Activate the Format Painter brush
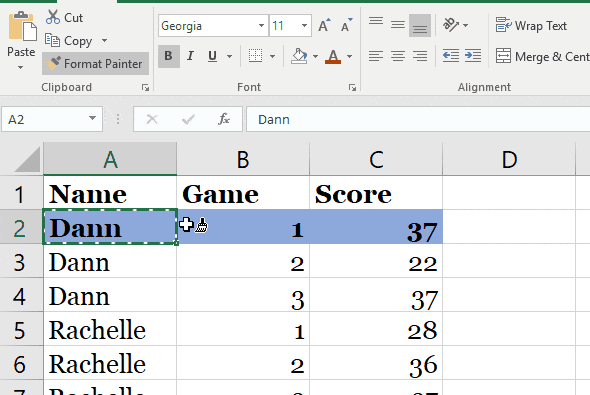The width and height of the screenshot is (590, 395). pos(96,64)
